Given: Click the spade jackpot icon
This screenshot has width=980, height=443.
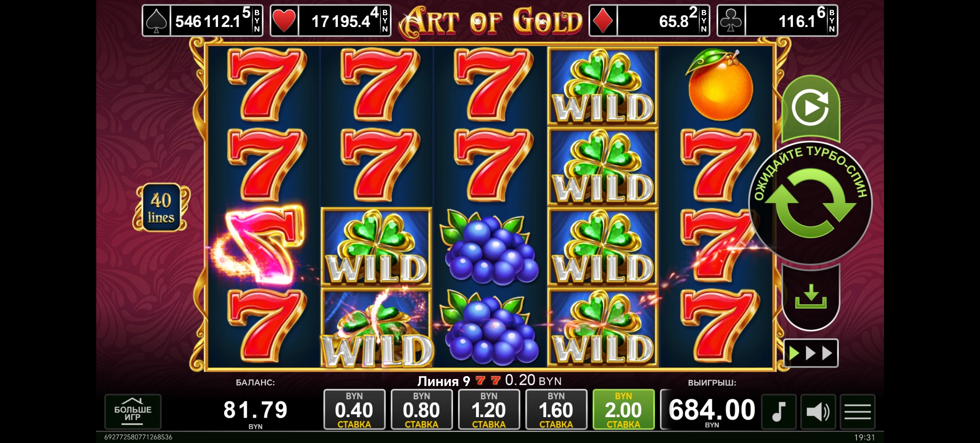Looking at the screenshot, I should 156,21.
